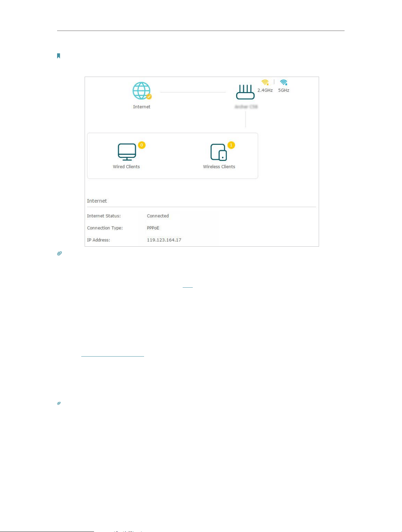Click the bookmark icon above the screenshot
Image resolution: width=402 pixels, height=532 pixels.
pos(58,56)
